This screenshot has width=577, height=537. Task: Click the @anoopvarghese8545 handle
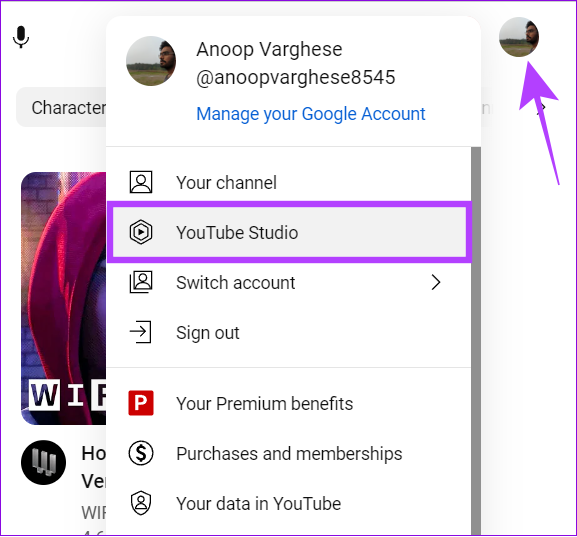coord(295,77)
